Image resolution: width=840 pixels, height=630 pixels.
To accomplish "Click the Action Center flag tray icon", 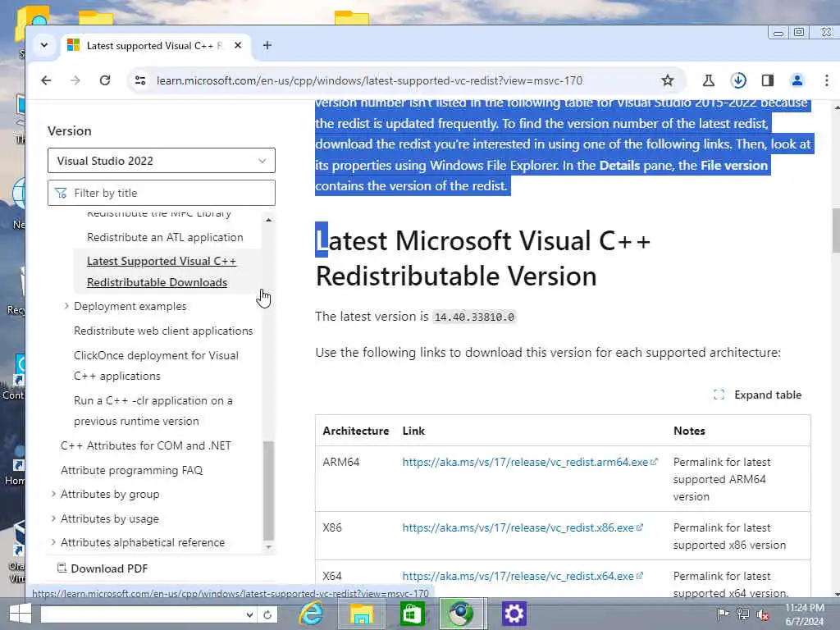I will 722,614.
